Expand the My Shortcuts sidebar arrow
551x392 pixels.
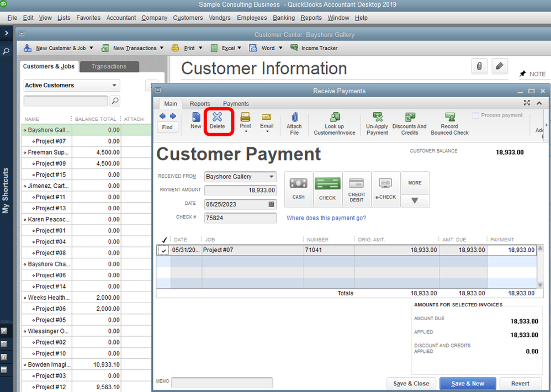[x=6, y=33]
